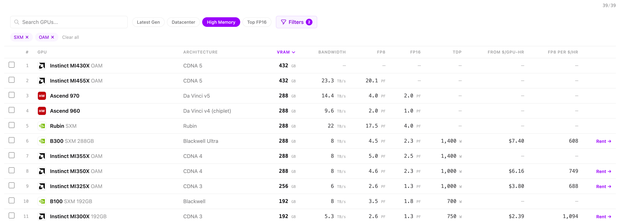Click the 1,094 FP8 per dollar value
The height and width of the screenshot is (221, 644).
point(570,216)
